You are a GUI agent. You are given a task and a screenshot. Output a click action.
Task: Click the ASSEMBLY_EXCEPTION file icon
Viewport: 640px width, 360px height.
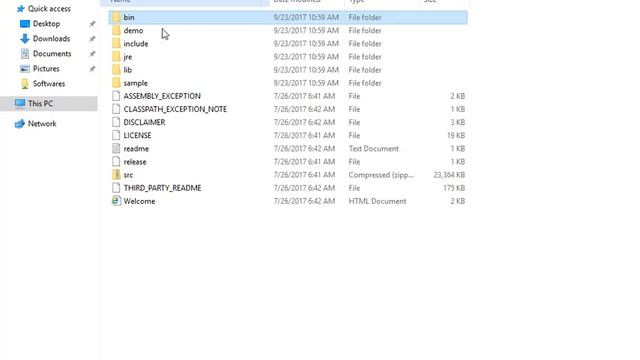click(116, 96)
